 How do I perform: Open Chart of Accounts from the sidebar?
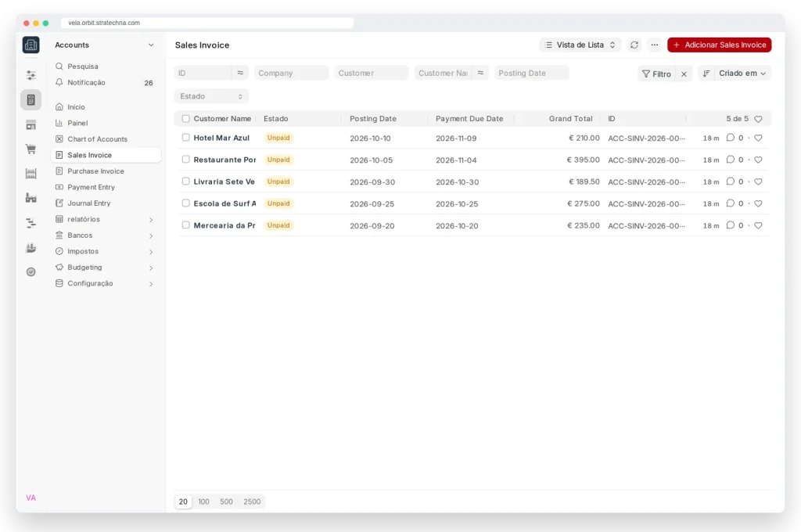point(106,139)
